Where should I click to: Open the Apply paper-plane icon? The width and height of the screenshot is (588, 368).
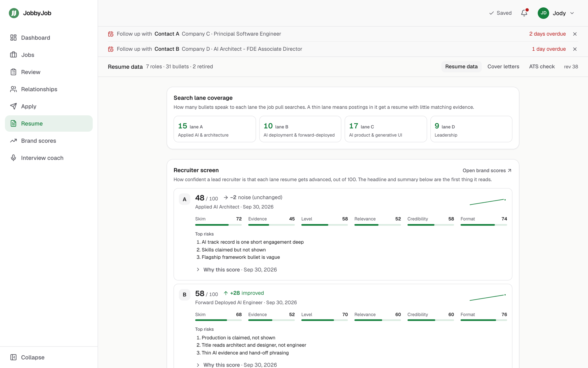[13, 106]
